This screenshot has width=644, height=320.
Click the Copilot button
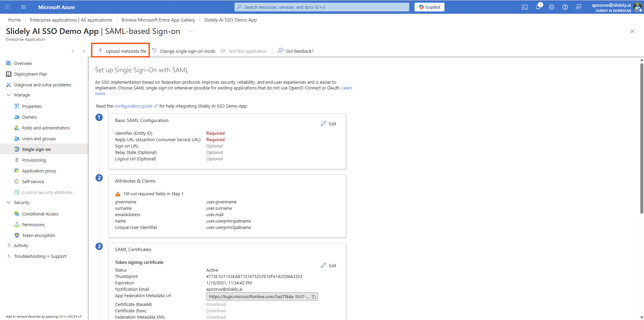(x=429, y=7)
